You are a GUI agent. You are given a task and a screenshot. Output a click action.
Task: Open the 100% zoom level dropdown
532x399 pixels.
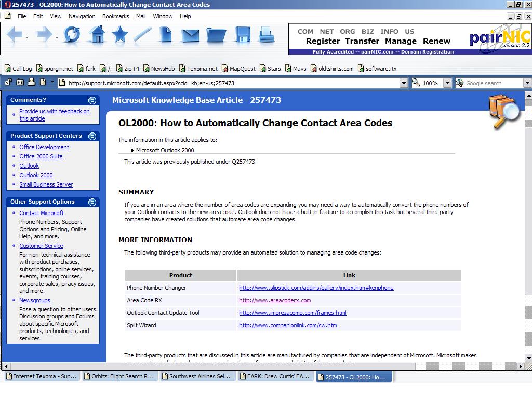coord(447,83)
